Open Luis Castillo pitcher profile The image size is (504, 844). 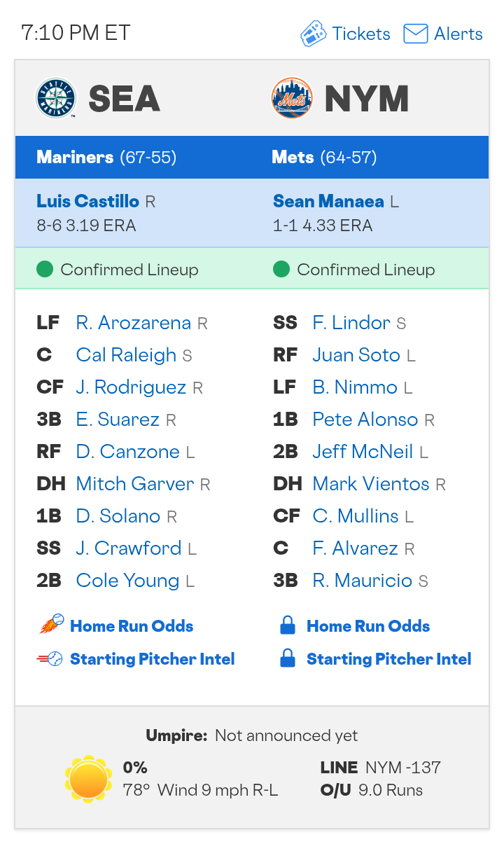pos(88,202)
